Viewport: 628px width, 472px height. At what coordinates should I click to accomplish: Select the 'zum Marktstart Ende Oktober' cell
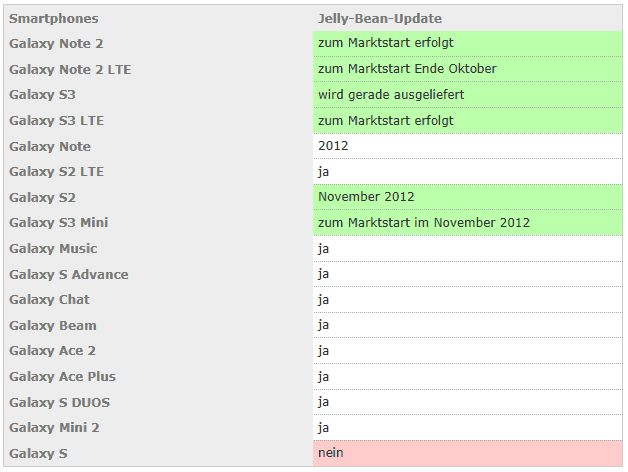point(467,69)
